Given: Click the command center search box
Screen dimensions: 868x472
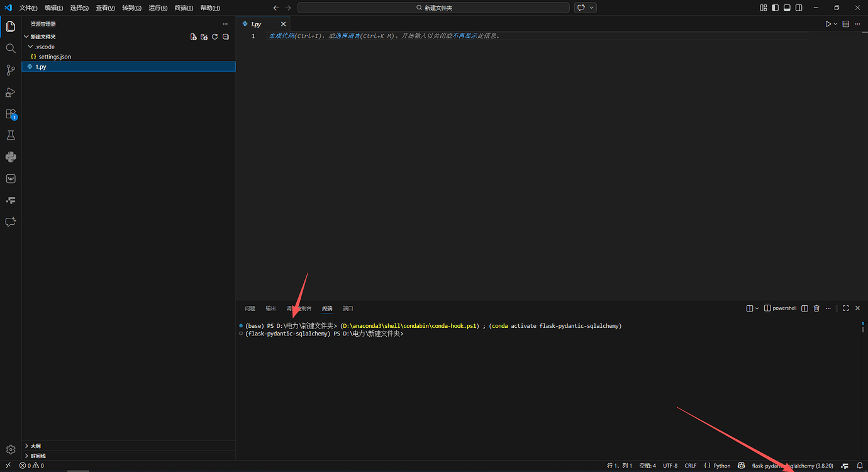Looking at the screenshot, I should [433, 8].
